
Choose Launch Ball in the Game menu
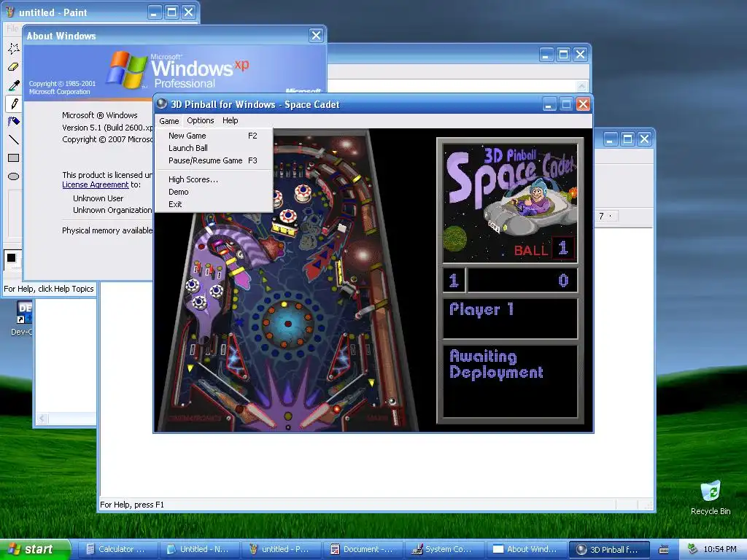tap(214, 148)
